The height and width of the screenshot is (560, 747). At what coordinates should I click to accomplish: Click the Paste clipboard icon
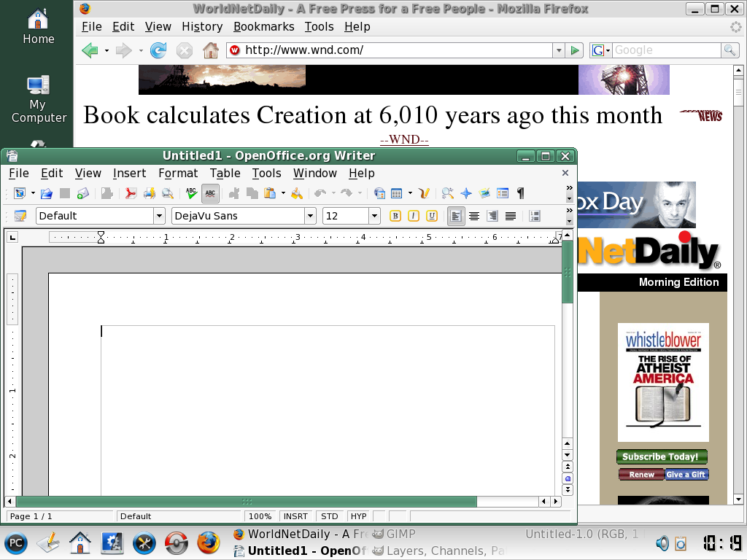click(270, 193)
